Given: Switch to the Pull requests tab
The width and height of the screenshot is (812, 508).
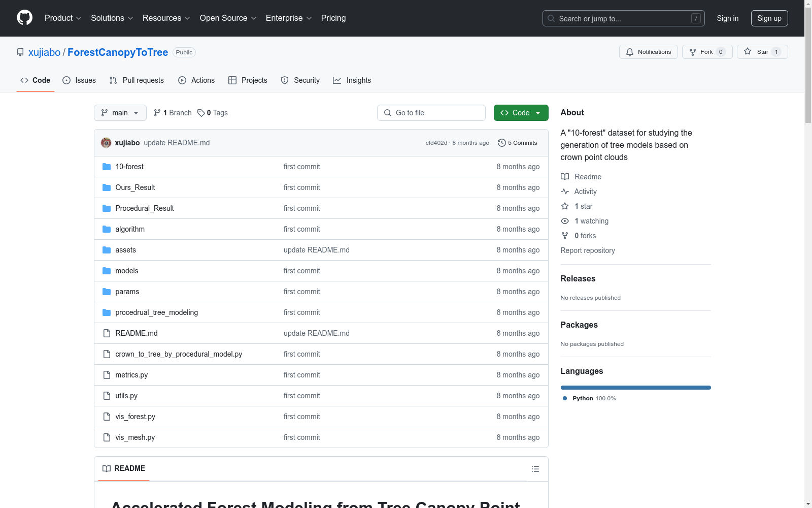Looking at the screenshot, I should tap(137, 80).
